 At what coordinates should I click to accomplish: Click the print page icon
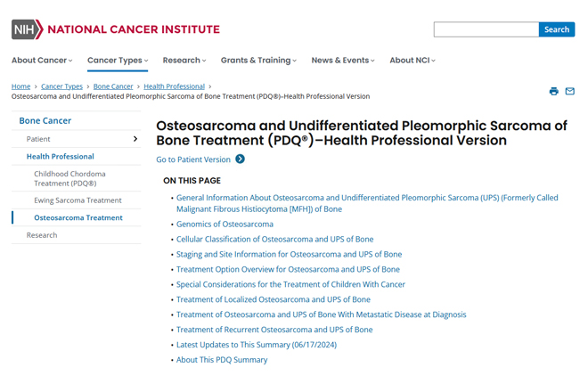[553, 91]
